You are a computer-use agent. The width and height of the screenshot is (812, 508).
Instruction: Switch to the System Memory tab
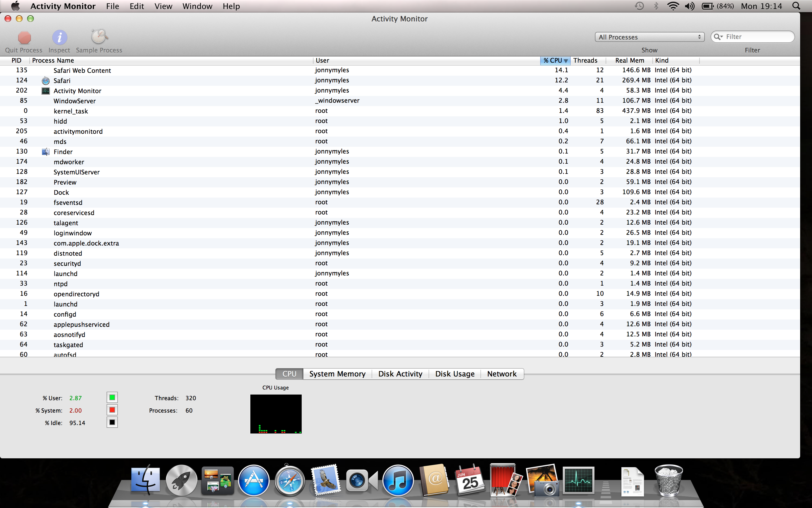tap(337, 374)
